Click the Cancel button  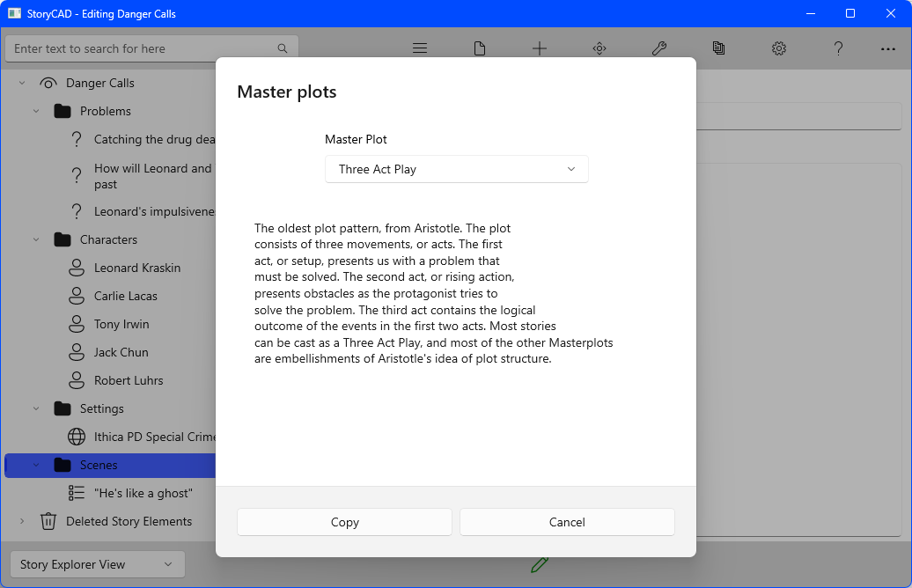[x=567, y=522]
